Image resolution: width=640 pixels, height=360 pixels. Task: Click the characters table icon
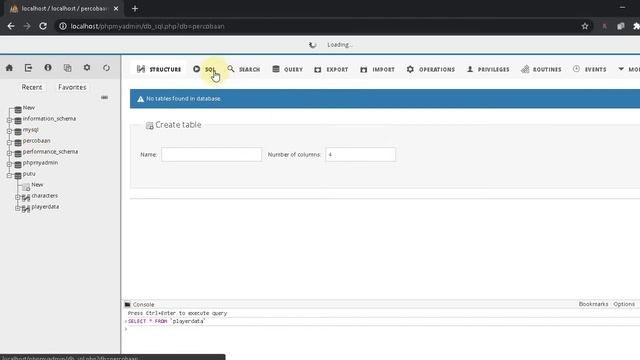pos(26,198)
